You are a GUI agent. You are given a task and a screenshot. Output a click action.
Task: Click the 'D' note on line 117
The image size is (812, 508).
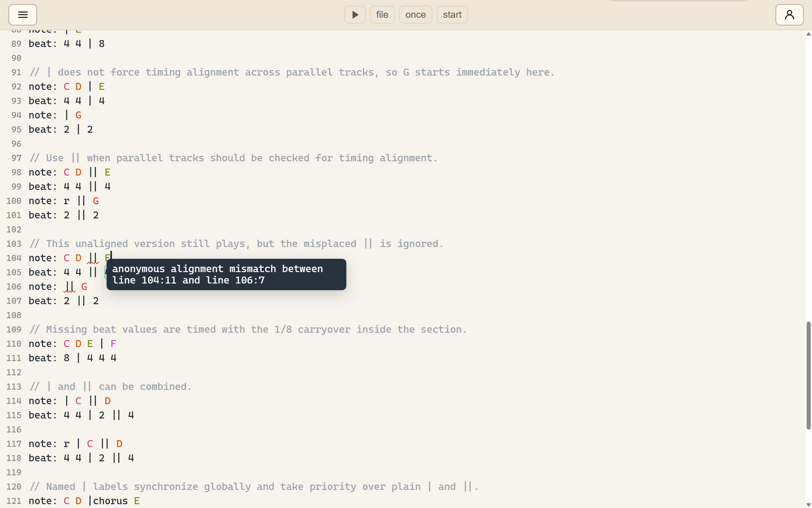[x=119, y=444]
